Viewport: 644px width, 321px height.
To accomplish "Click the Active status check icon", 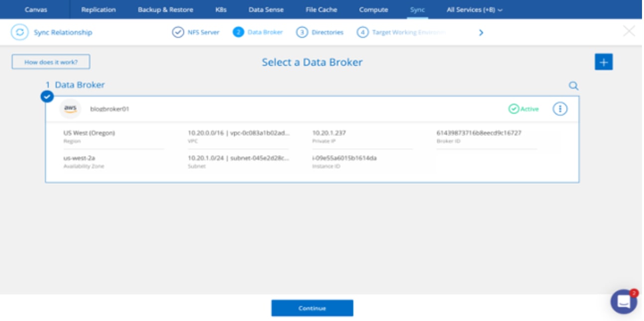I will 514,109.
